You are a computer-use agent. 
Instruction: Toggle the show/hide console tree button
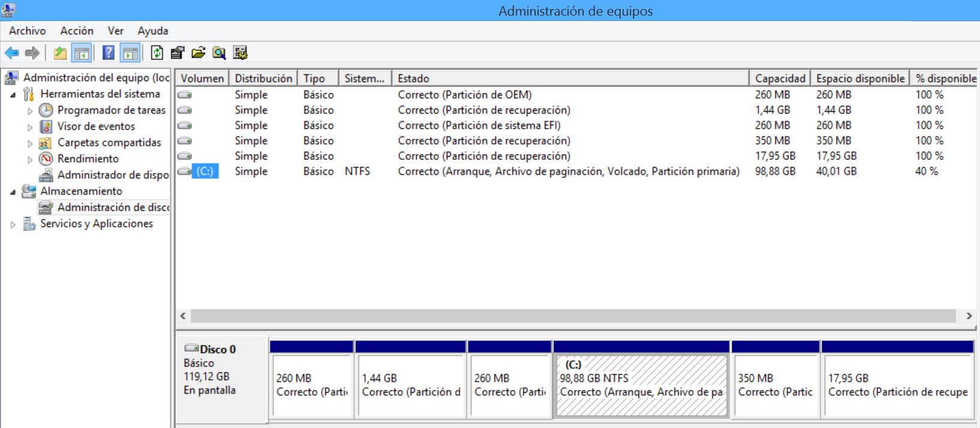point(82,53)
